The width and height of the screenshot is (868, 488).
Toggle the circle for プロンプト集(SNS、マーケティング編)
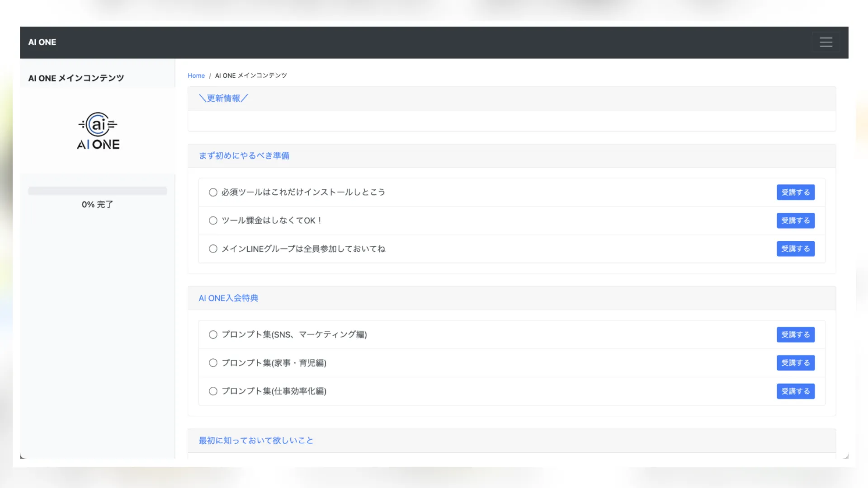[213, 334]
